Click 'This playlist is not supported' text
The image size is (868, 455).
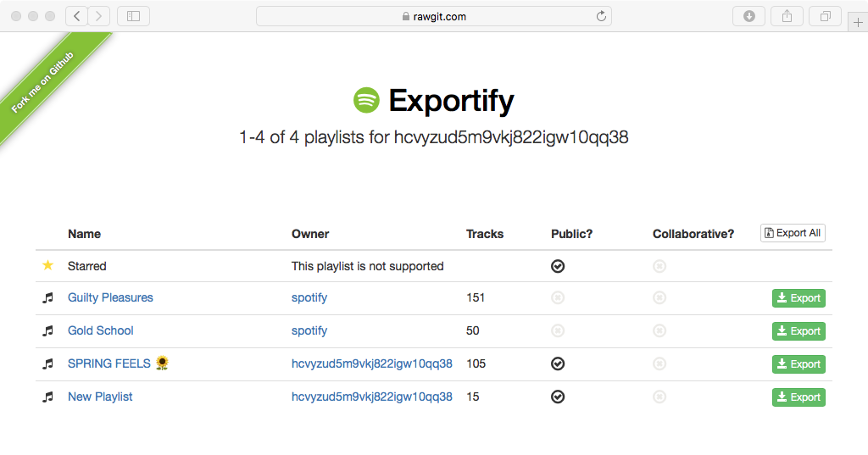click(x=368, y=266)
